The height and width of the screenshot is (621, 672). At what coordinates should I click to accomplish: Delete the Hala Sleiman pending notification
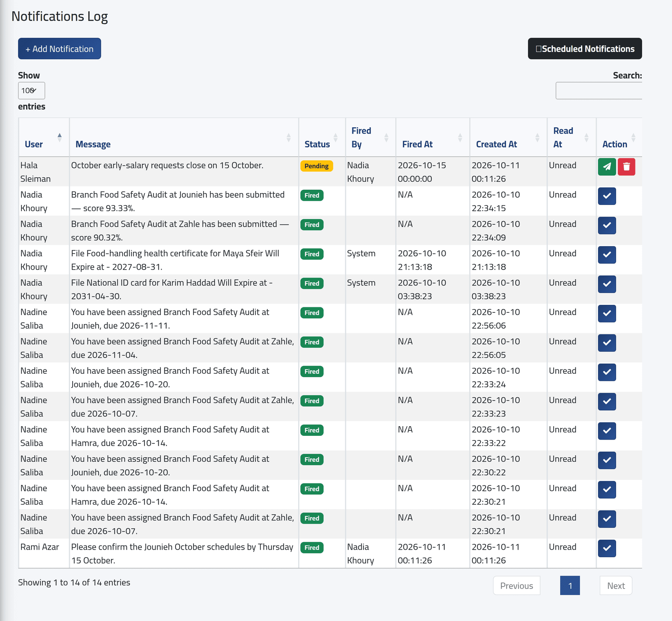coord(626,167)
